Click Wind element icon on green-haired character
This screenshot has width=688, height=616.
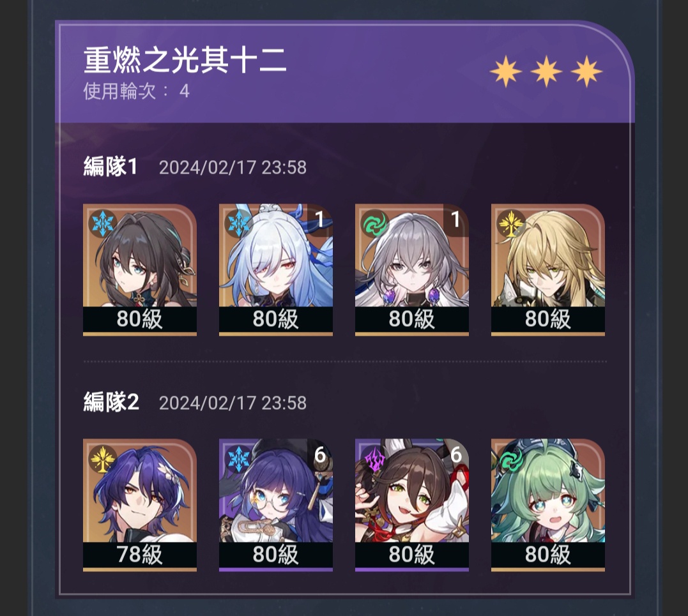click(510, 459)
